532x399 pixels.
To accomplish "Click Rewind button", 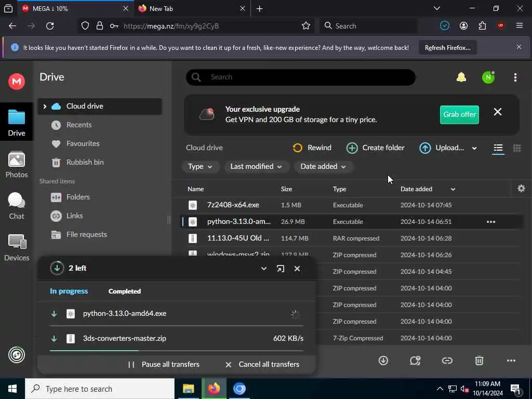I will [312, 148].
